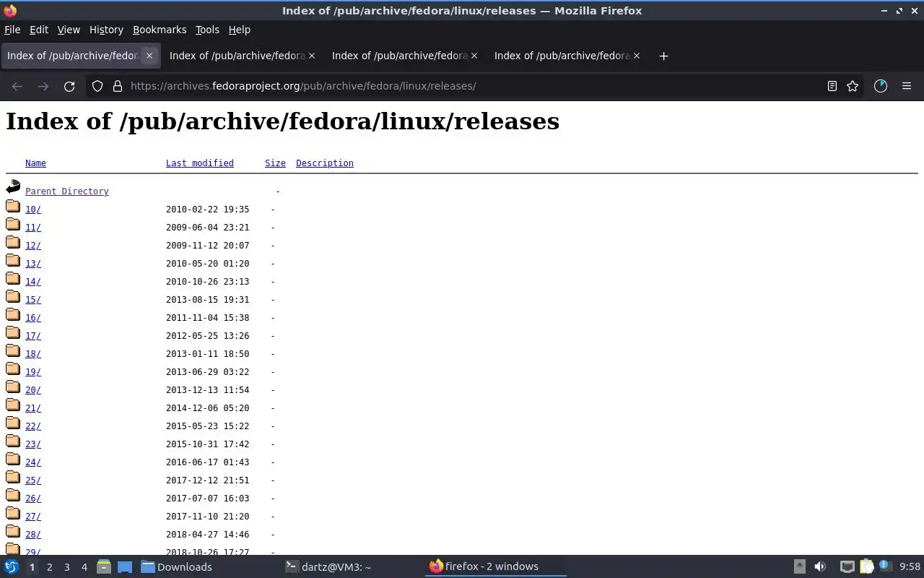This screenshot has width=924, height=578.
Task: Open the Firefox hamburger application menu
Action: coord(907,86)
